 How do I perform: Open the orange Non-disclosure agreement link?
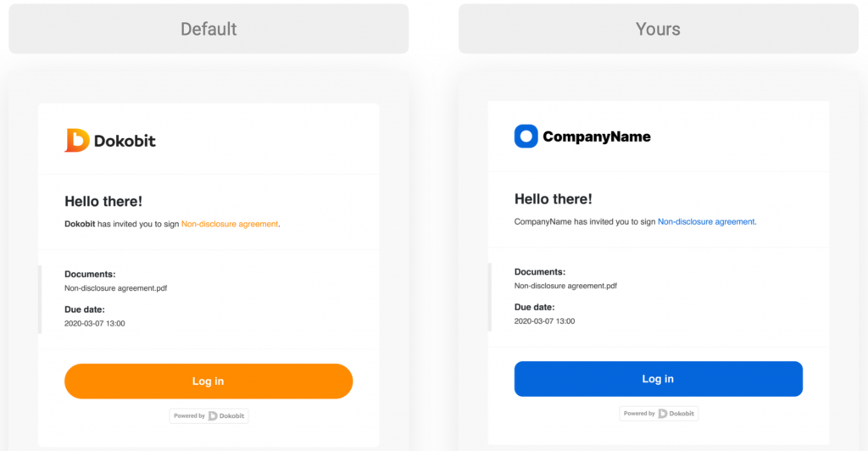[x=230, y=224]
